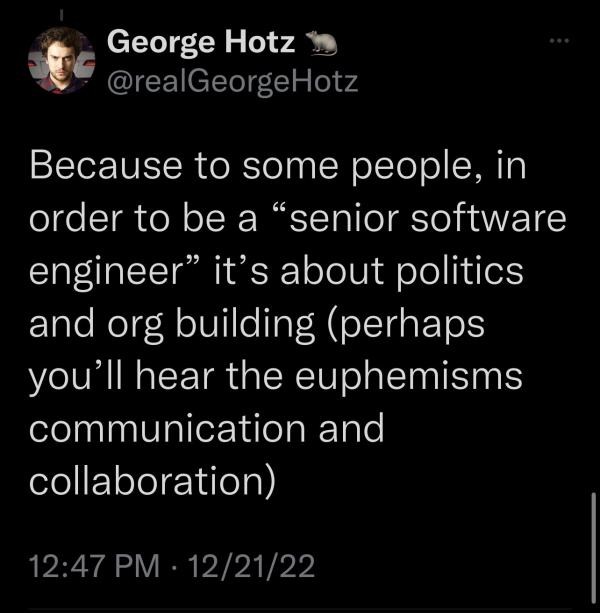Click George Hotz's profile avatar photo
The image size is (600, 613).
61,61
